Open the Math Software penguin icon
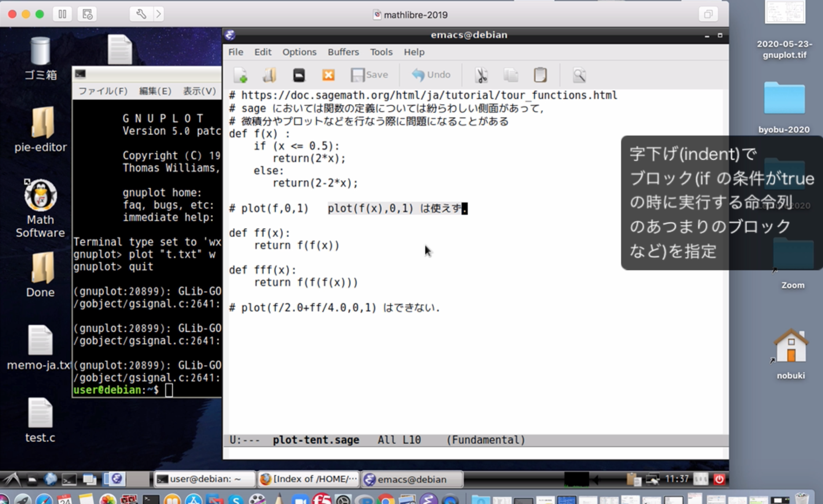 (40, 209)
